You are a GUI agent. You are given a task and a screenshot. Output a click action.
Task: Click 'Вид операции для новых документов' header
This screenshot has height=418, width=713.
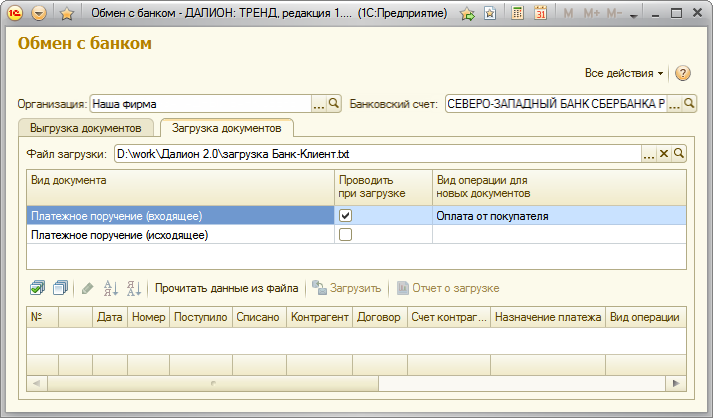[559, 187]
